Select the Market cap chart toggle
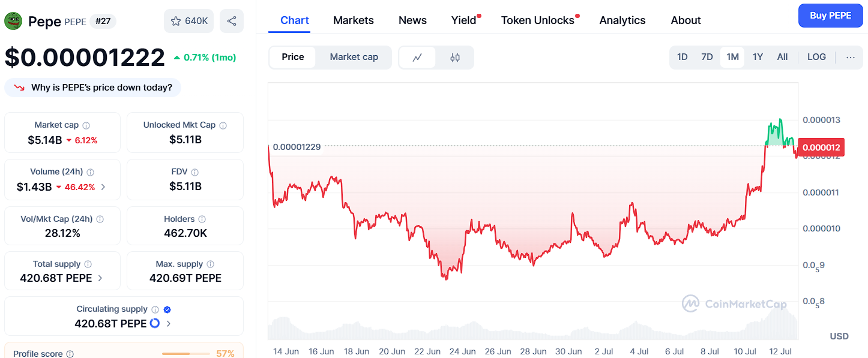Viewport: 868px width, 358px height. pos(354,57)
